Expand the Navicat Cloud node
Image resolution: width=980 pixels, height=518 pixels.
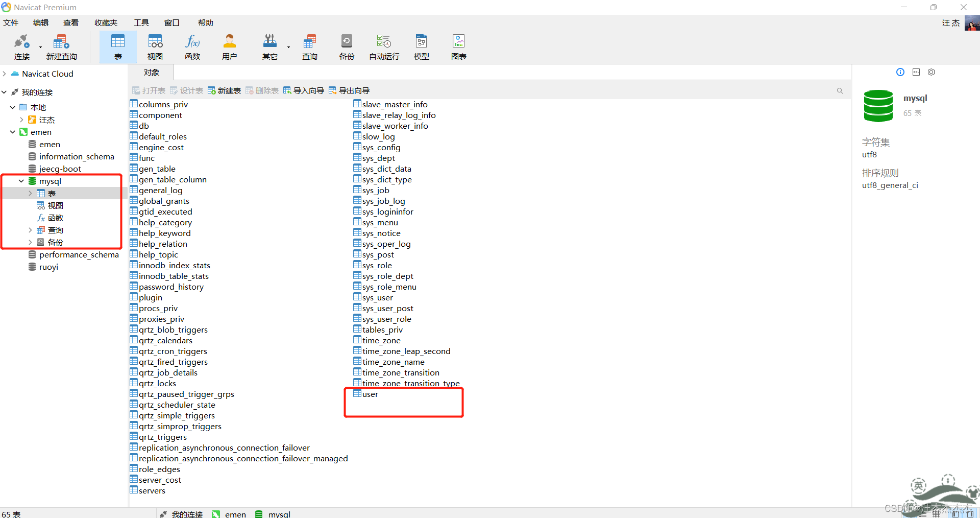click(4, 74)
